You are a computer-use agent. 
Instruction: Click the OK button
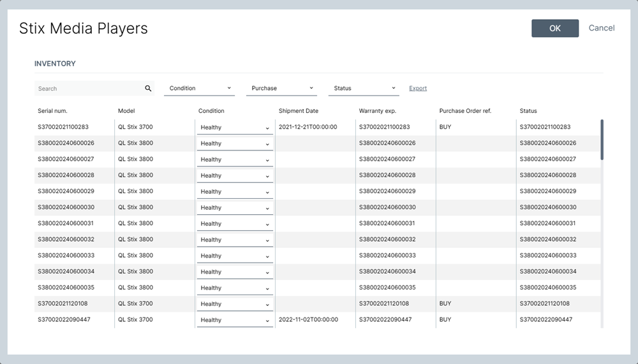click(x=555, y=28)
